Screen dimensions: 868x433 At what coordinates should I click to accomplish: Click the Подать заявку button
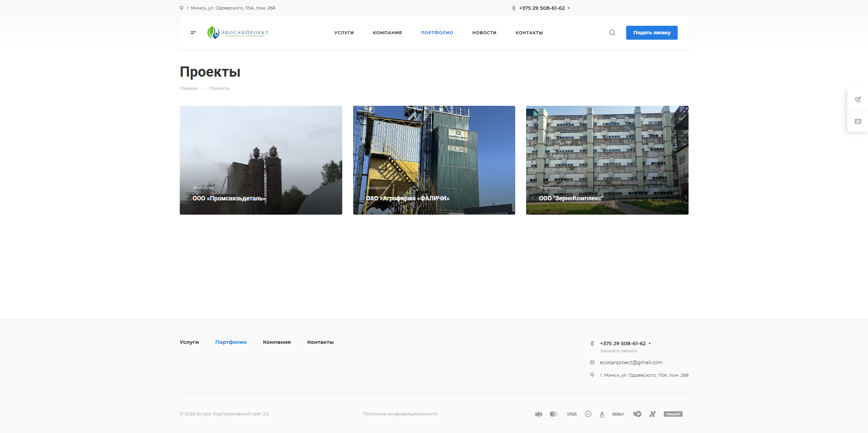pos(651,33)
